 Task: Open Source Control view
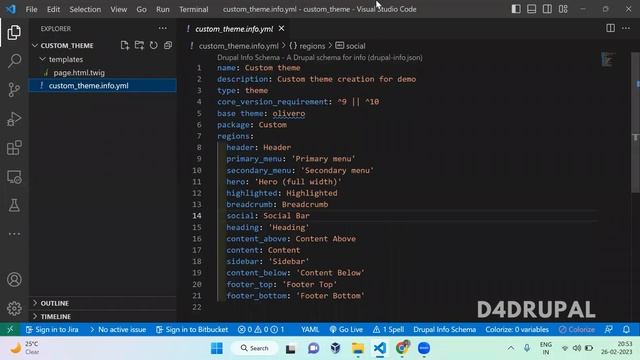click(14, 89)
